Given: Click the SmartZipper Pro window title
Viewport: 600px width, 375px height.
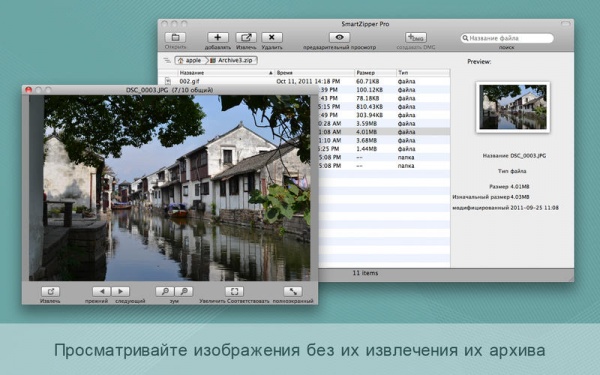Looking at the screenshot, I should (365, 24).
